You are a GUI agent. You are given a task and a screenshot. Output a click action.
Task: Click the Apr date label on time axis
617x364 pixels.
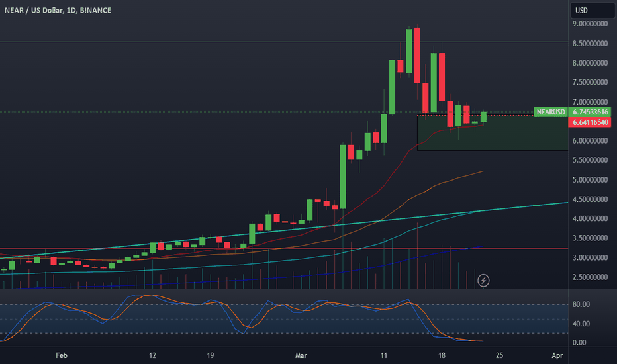pyautogui.click(x=557, y=356)
